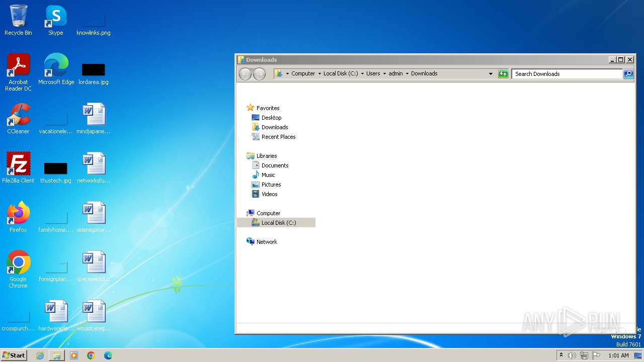This screenshot has width=644, height=362.
Task: Select the sideregister Word document
Action: pyautogui.click(x=94, y=217)
